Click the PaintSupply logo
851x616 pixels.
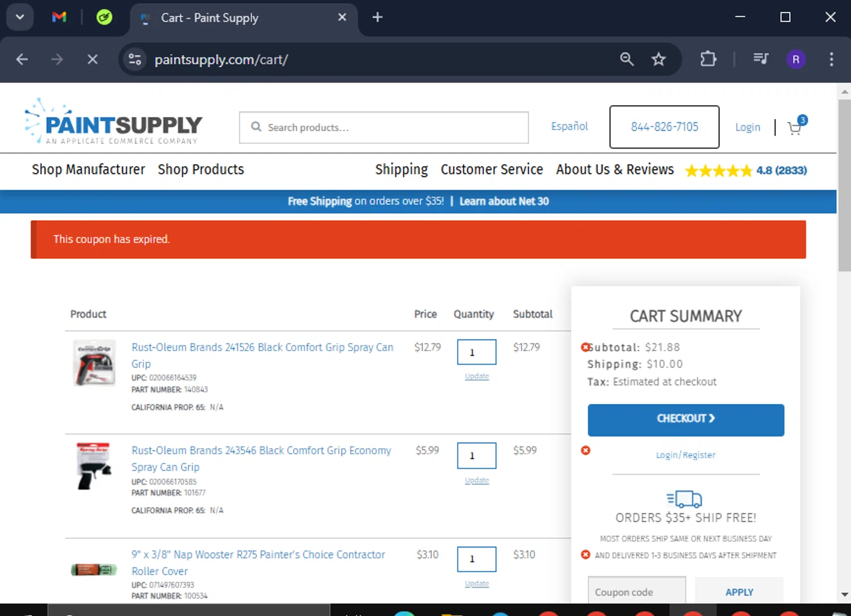pos(113,121)
